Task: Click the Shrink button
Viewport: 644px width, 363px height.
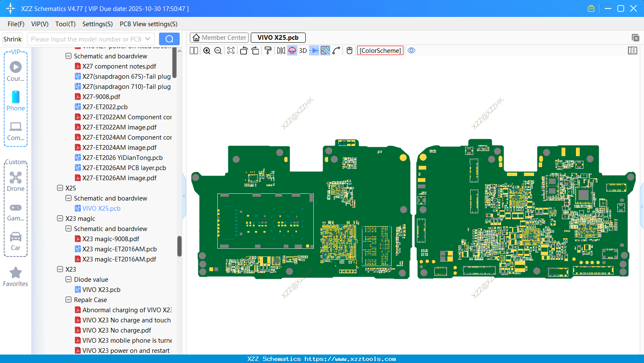Action: tap(13, 39)
